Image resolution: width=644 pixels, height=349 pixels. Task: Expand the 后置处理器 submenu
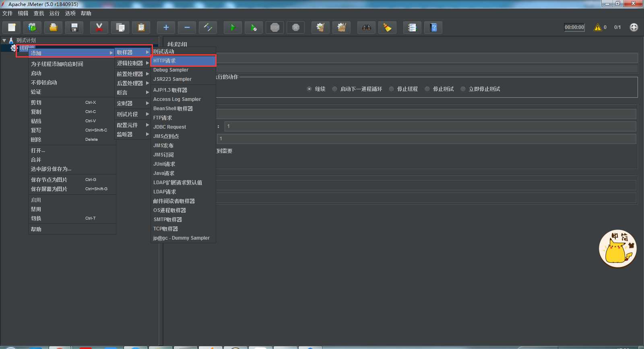coord(133,83)
